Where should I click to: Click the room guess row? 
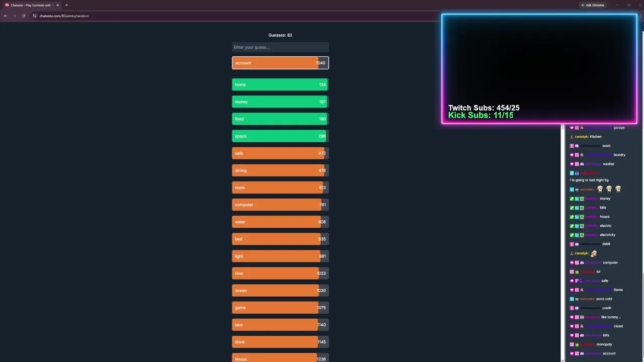point(280,188)
